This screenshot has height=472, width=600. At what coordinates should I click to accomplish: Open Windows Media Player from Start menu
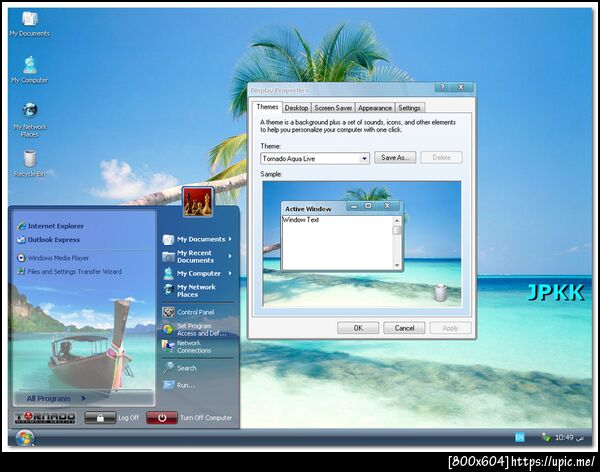tap(53, 258)
